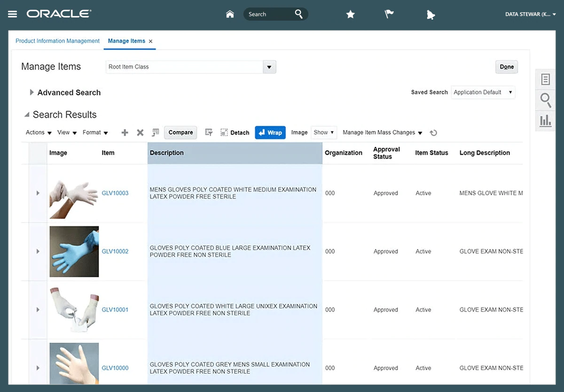Expand the Advanced Search section
The image size is (564, 392).
tap(32, 92)
